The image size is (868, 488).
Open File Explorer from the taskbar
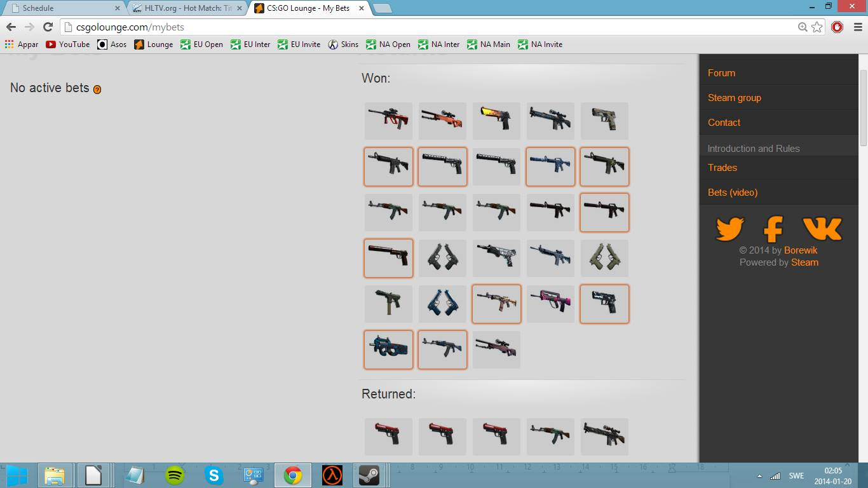click(x=55, y=475)
